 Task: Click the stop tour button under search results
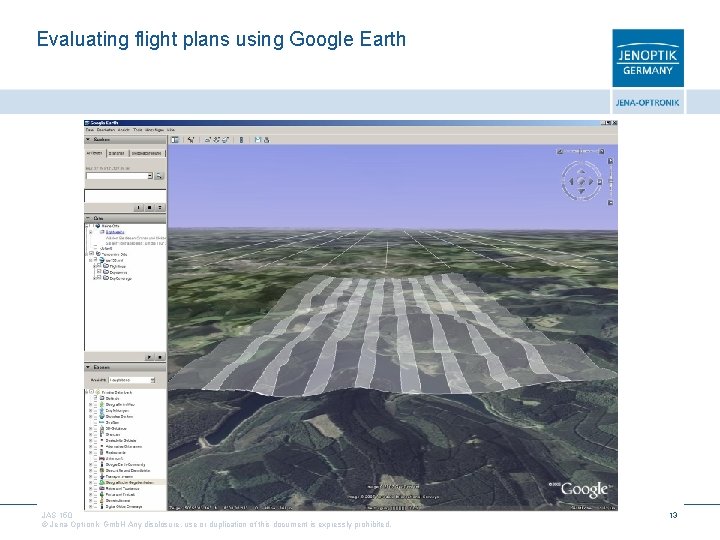coord(149,208)
